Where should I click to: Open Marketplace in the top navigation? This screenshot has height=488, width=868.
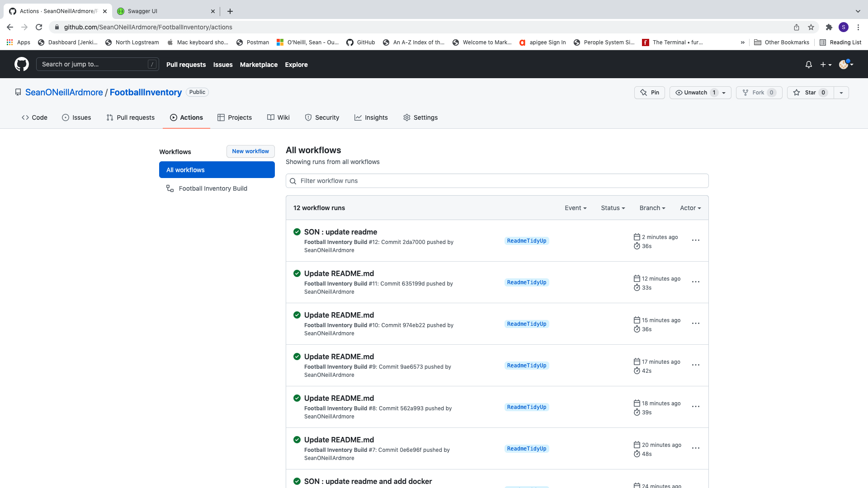pyautogui.click(x=259, y=65)
